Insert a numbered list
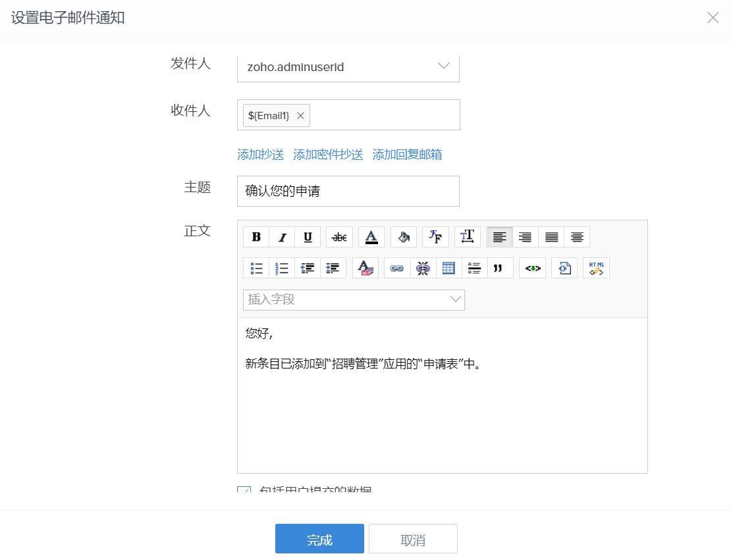This screenshot has width=733, height=560. point(282,268)
